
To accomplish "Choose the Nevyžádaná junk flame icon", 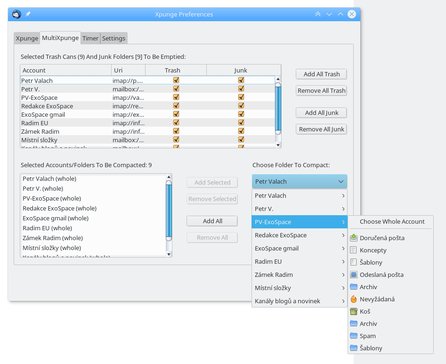I will 354,299.
